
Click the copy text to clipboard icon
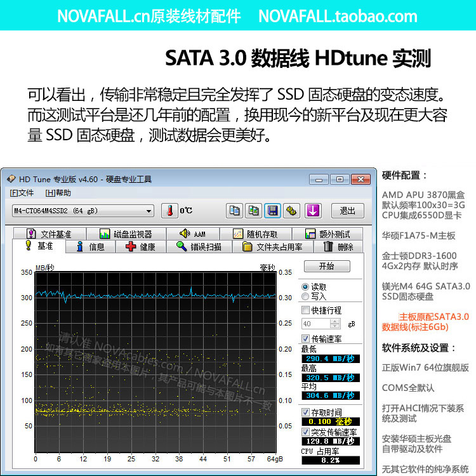[x=234, y=211]
